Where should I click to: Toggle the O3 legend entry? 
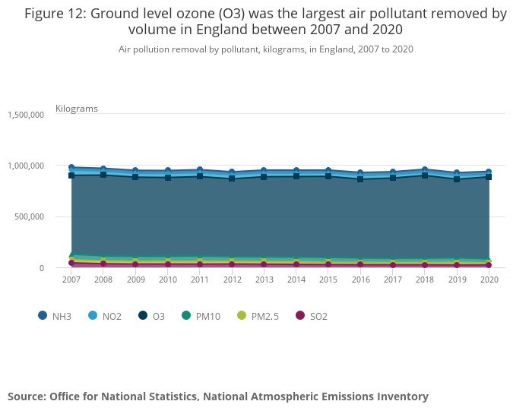click(x=158, y=316)
